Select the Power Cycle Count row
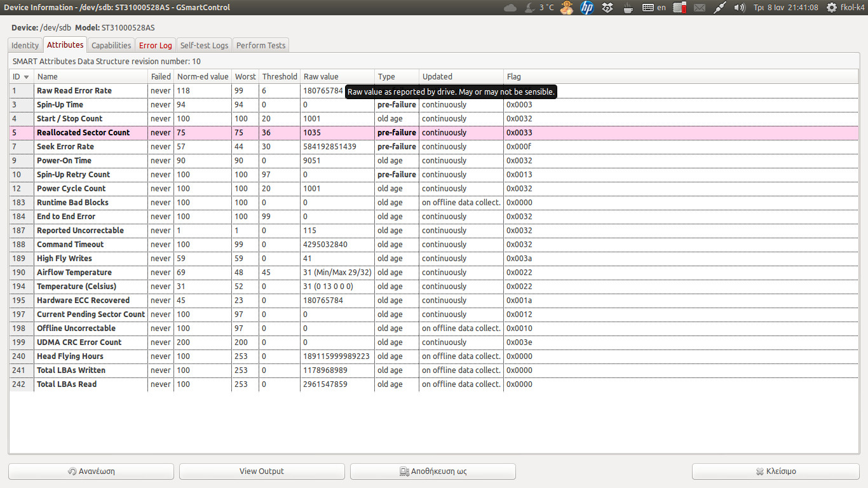The height and width of the screenshot is (488, 868). click(434, 189)
